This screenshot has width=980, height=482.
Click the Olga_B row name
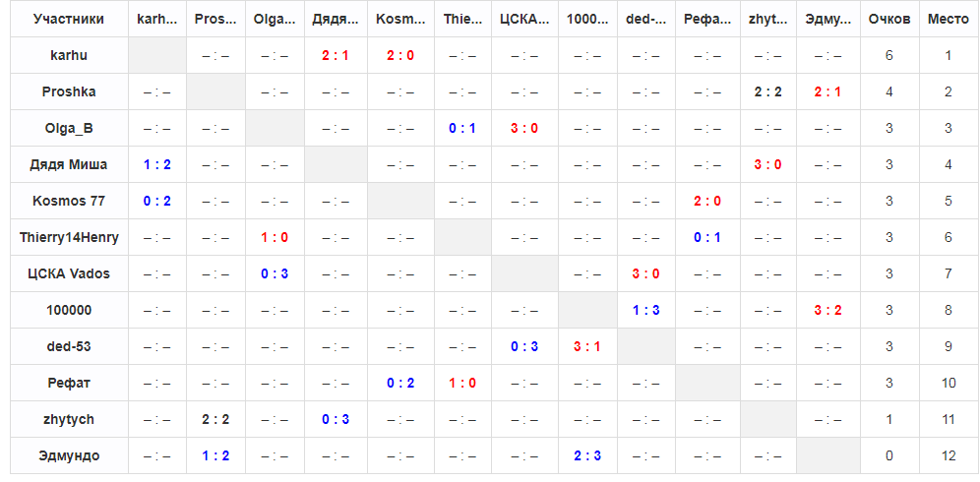[69, 128]
